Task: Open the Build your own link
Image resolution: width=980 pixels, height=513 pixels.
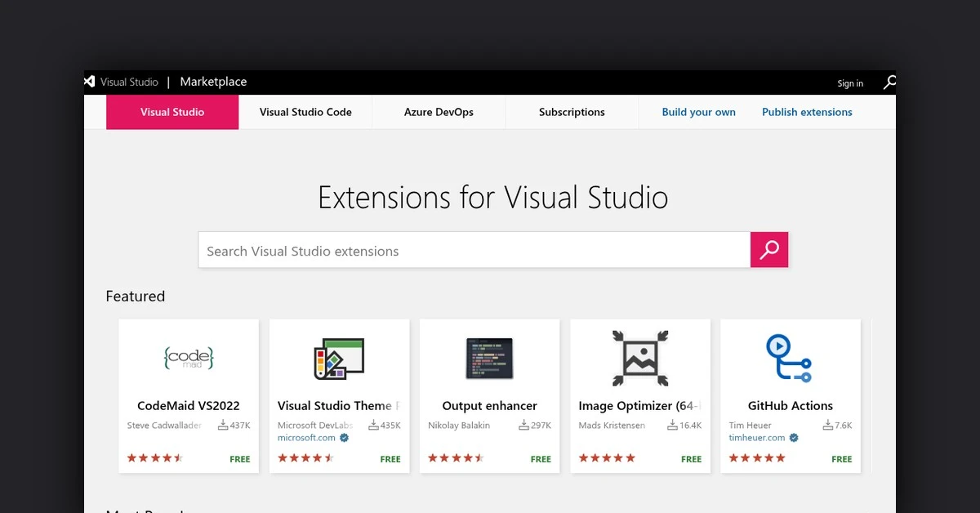Action: [x=699, y=112]
